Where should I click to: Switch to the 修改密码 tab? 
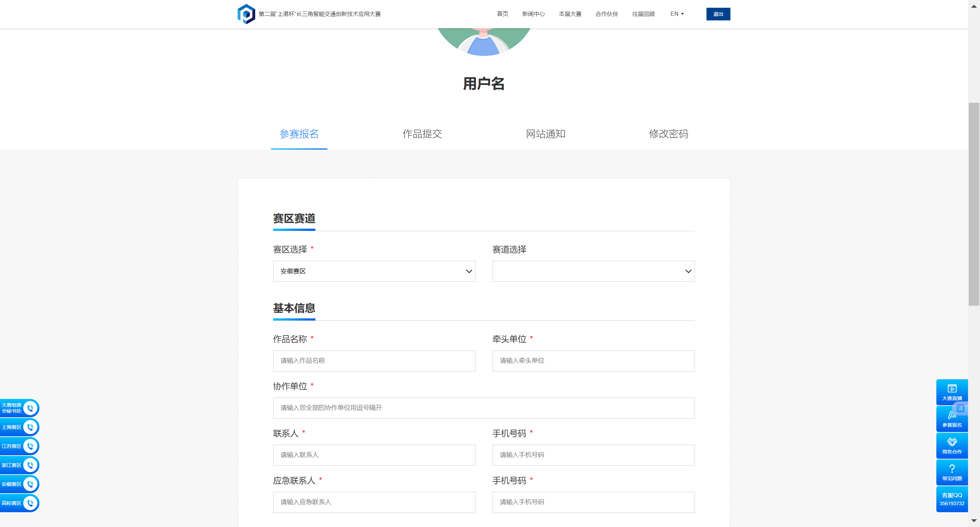tap(668, 134)
